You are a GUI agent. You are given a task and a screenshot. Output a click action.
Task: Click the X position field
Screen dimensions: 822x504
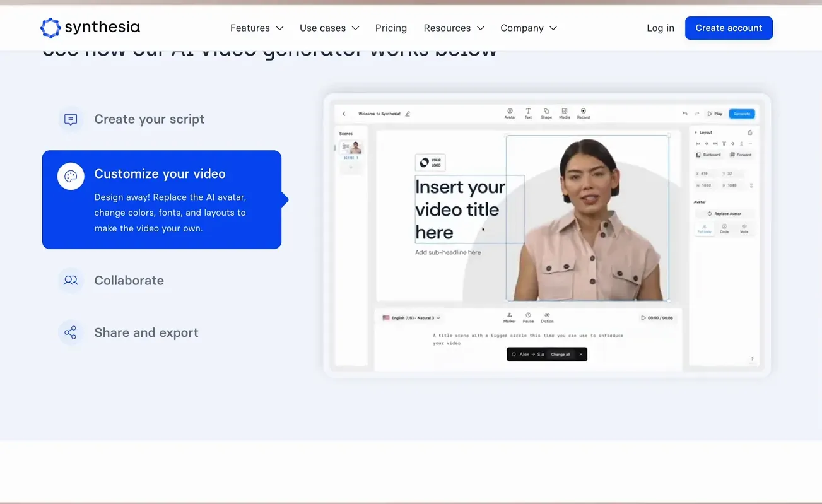(x=707, y=173)
